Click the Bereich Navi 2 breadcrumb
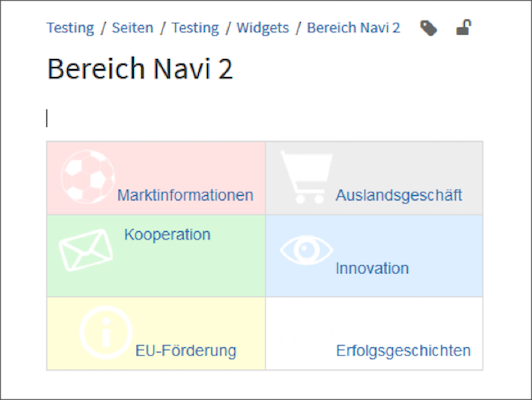 [x=354, y=28]
